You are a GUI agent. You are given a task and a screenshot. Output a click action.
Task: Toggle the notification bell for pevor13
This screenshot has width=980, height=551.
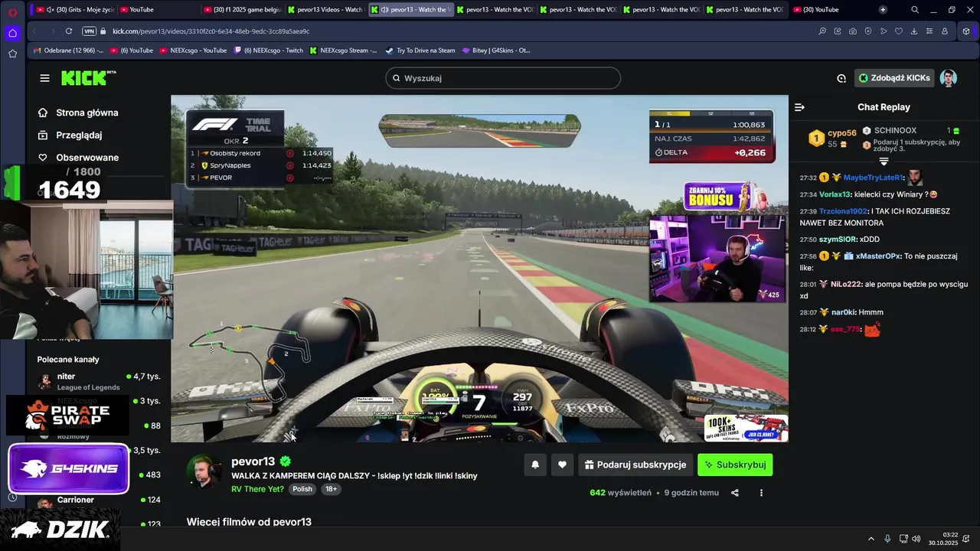pos(535,465)
